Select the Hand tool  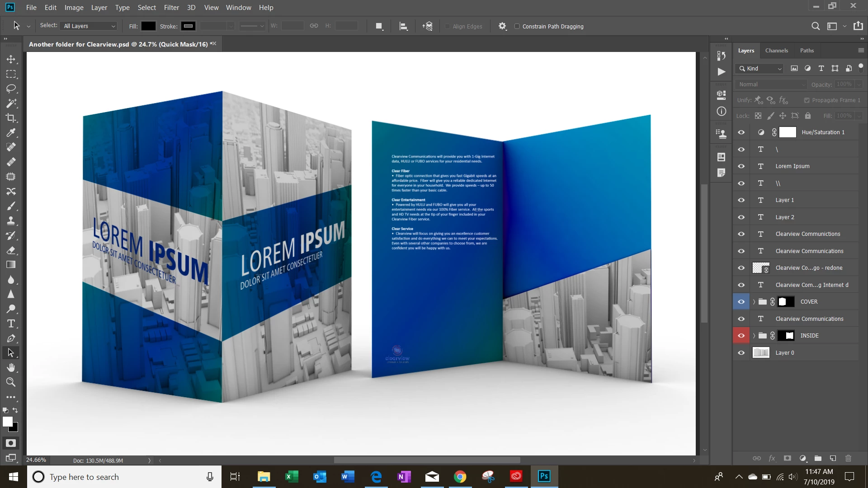click(11, 367)
